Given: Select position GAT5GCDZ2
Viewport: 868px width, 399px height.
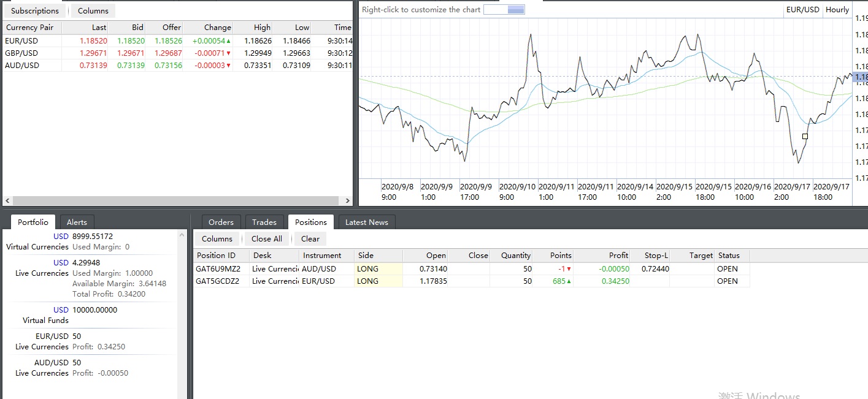Looking at the screenshot, I should (218, 281).
